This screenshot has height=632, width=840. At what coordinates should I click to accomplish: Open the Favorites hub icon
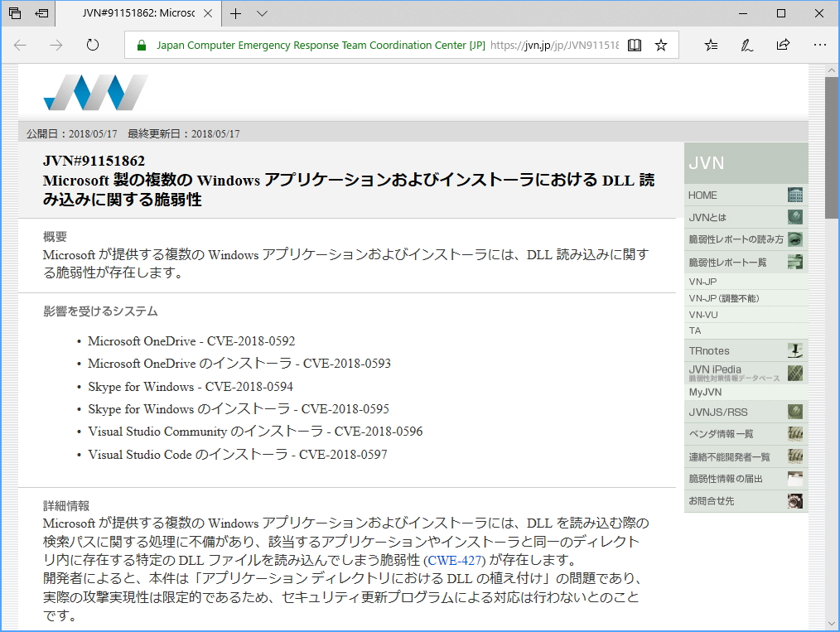coord(711,45)
